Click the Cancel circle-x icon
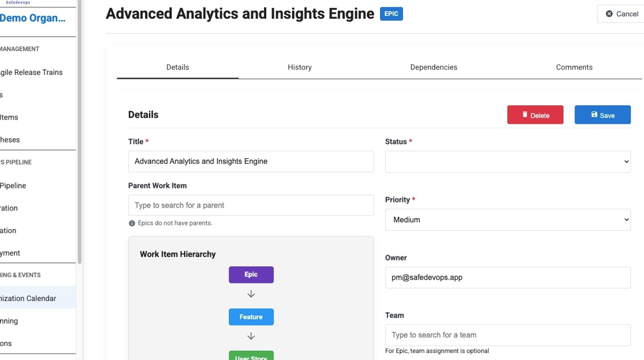 click(x=609, y=14)
